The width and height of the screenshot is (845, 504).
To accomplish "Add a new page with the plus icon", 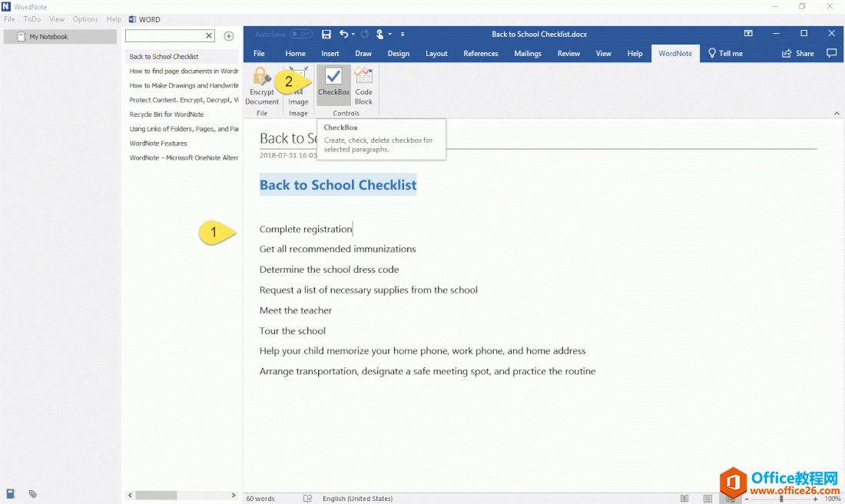I will (228, 36).
